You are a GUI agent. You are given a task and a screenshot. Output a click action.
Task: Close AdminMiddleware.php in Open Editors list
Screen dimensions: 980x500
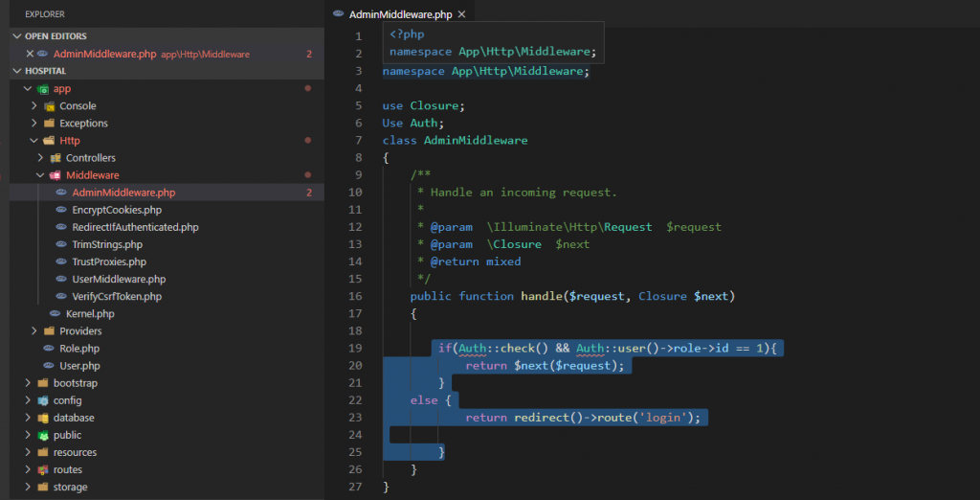coord(29,54)
